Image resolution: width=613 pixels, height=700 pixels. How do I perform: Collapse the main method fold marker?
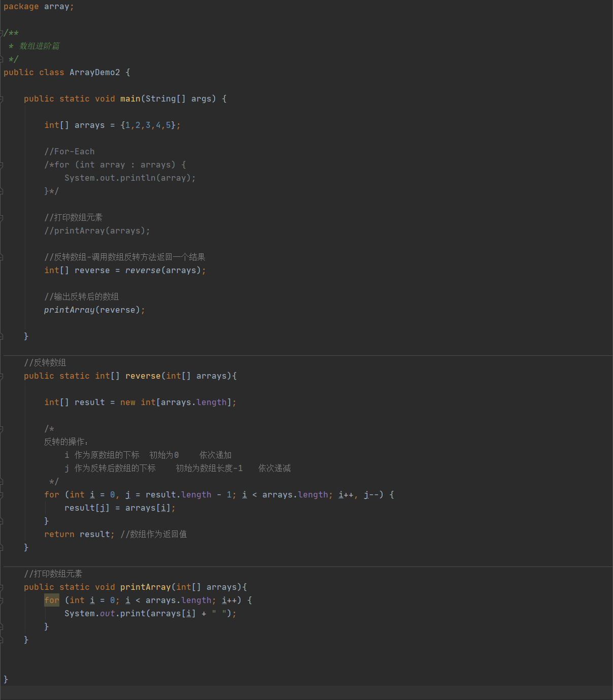click(x=2, y=99)
